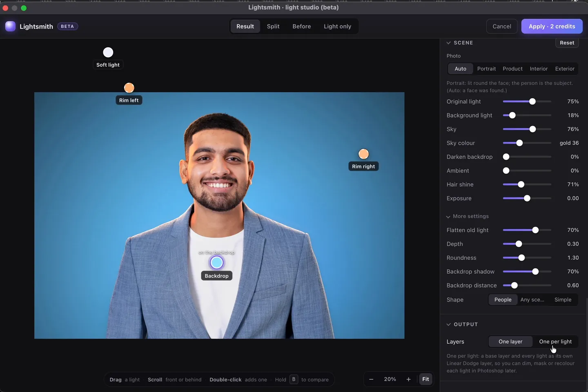Zoom in with the plus icon
The width and height of the screenshot is (588, 392).
pos(408,379)
